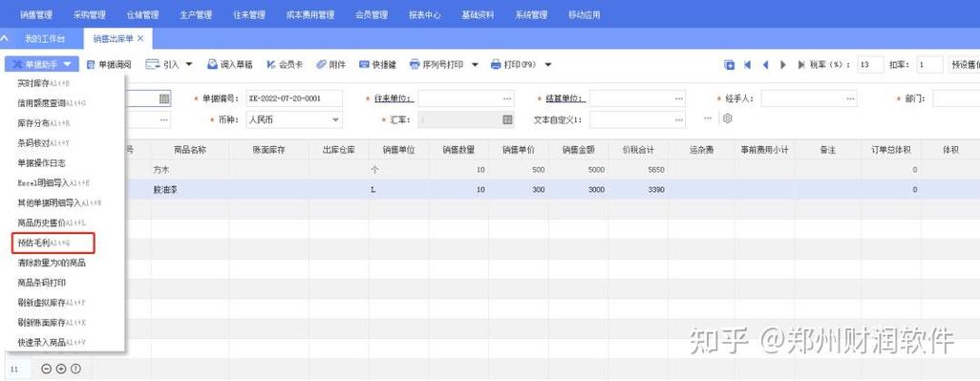Jump to the first record
The image size is (980, 381).
(748, 65)
